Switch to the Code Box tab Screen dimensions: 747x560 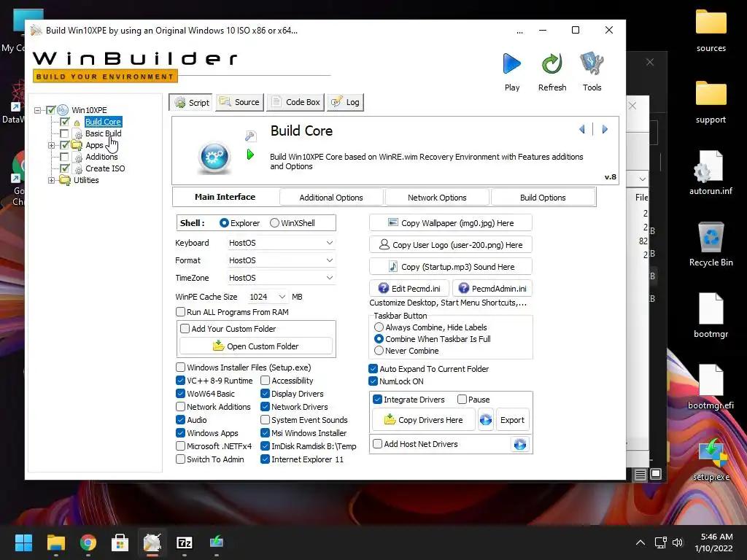click(x=295, y=102)
